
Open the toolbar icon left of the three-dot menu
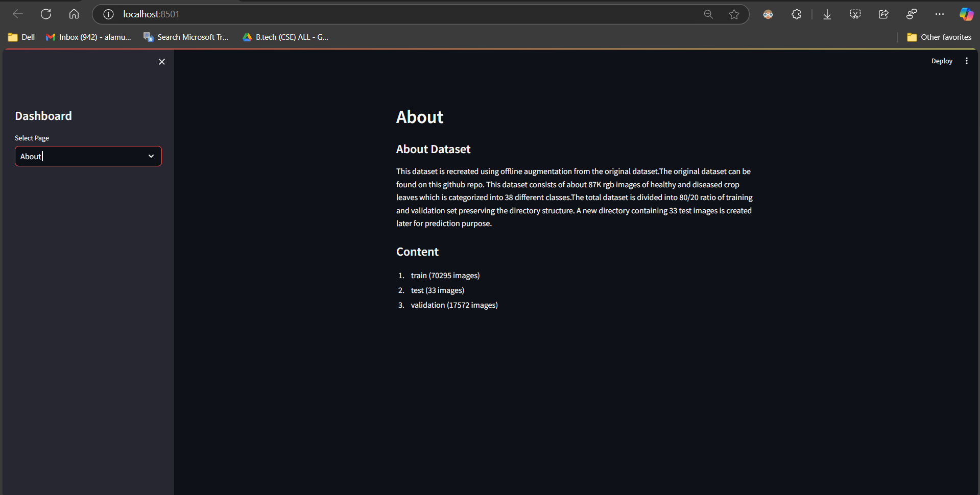click(912, 14)
